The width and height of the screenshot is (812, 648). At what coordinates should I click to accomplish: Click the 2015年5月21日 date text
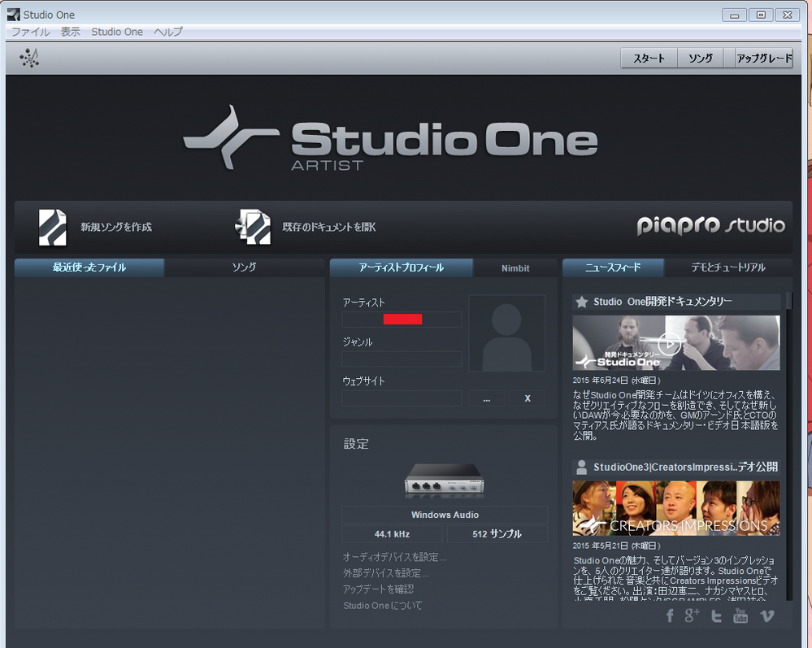tap(616, 546)
